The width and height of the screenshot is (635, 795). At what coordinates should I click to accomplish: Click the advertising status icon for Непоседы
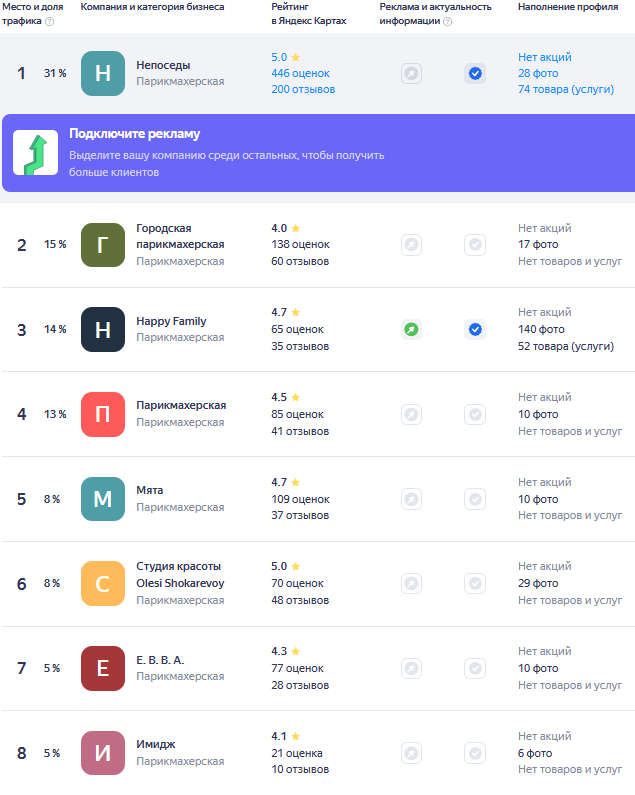pos(411,74)
